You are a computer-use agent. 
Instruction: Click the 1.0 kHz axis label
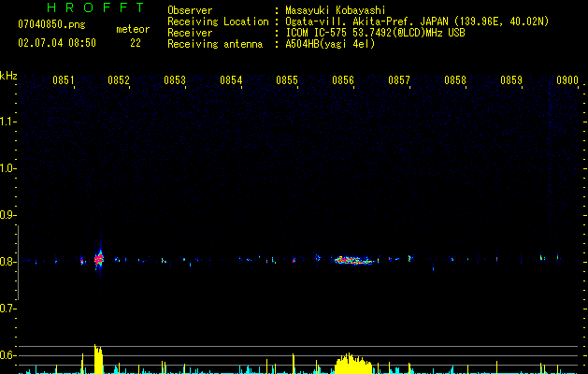coord(7,168)
